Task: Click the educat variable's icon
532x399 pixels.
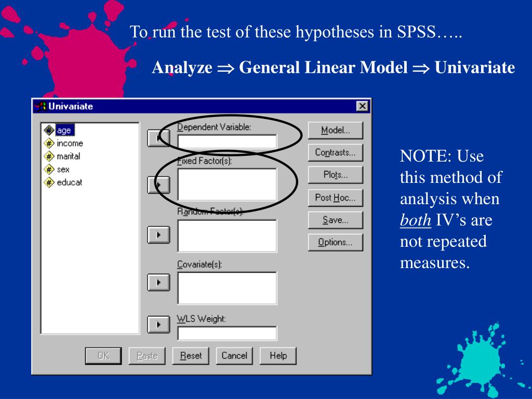Action: click(x=49, y=182)
